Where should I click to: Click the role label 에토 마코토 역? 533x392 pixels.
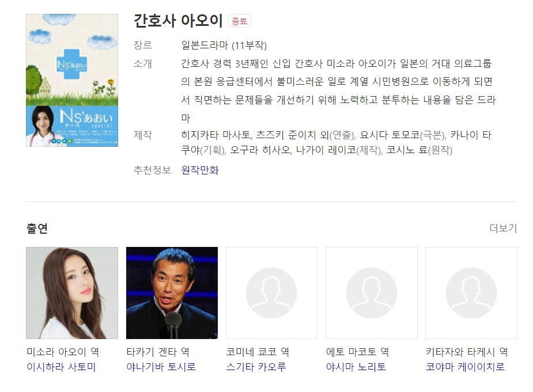[358, 352]
